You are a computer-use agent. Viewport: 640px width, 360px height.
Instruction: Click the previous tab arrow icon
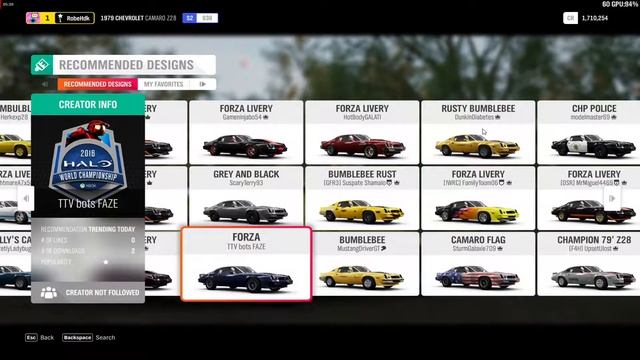[x=44, y=84]
